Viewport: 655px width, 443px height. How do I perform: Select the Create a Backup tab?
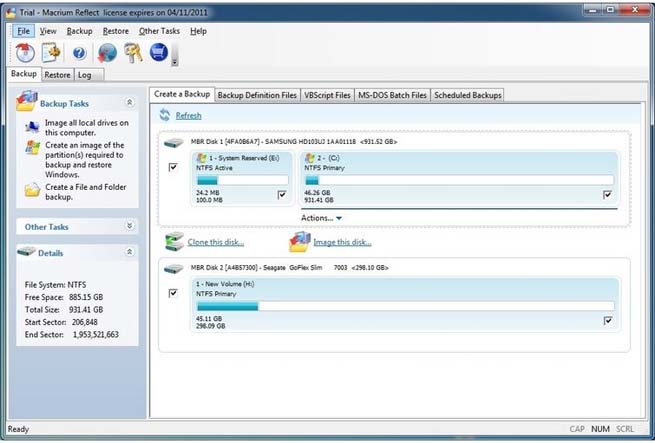182,94
